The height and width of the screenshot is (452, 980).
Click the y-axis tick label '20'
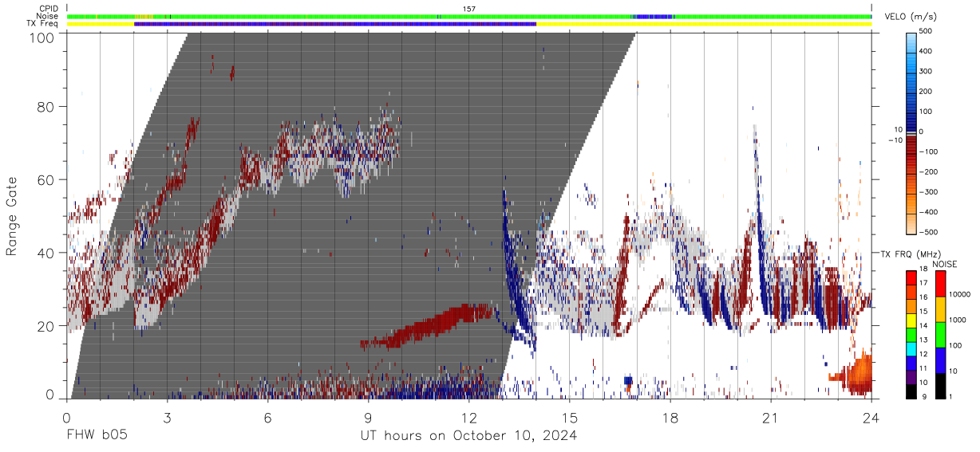(47, 326)
